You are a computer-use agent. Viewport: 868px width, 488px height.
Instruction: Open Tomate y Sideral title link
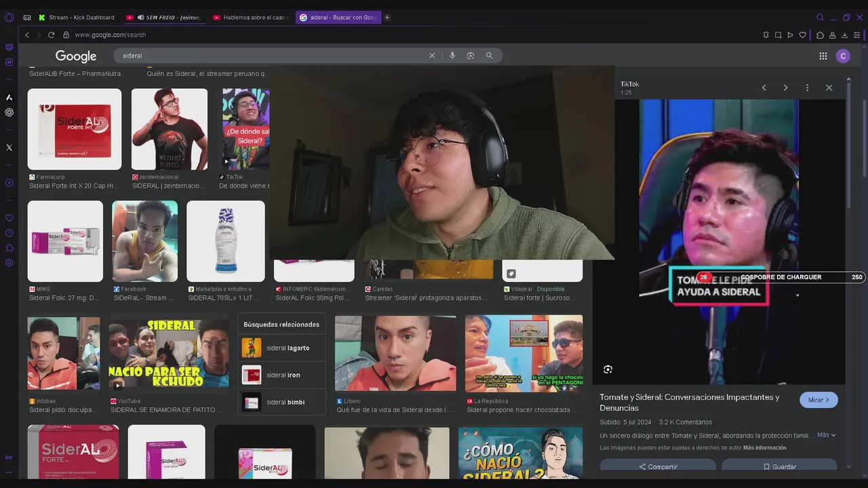tap(689, 403)
